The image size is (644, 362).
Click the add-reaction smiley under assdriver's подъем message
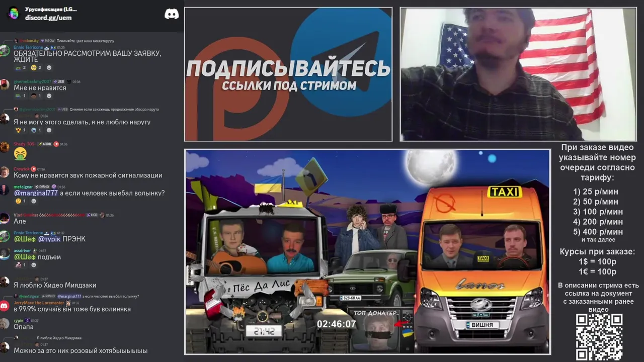(34, 265)
